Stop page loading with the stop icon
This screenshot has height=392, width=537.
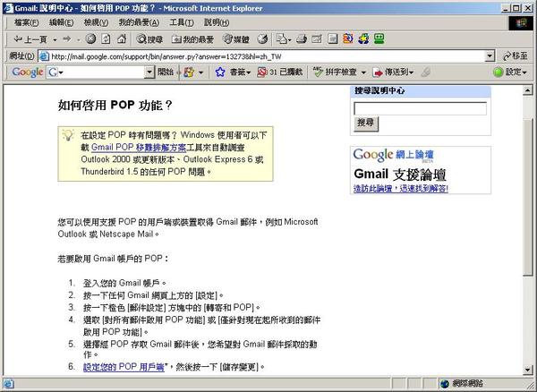(90, 39)
